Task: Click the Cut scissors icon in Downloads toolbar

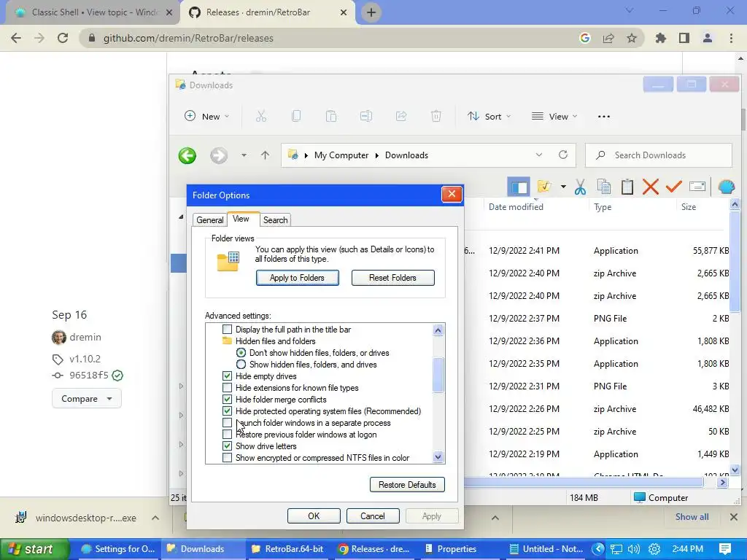Action: 261,116
